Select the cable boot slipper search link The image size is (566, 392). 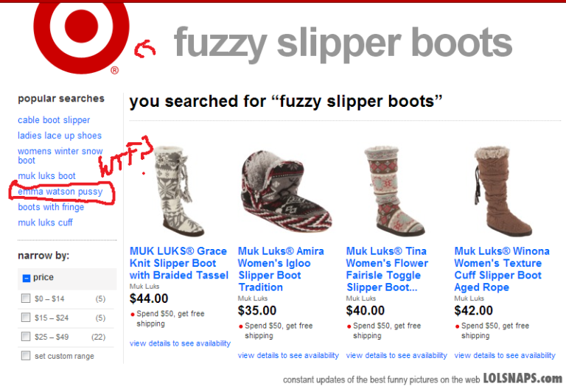pyautogui.click(x=54, y=120)
